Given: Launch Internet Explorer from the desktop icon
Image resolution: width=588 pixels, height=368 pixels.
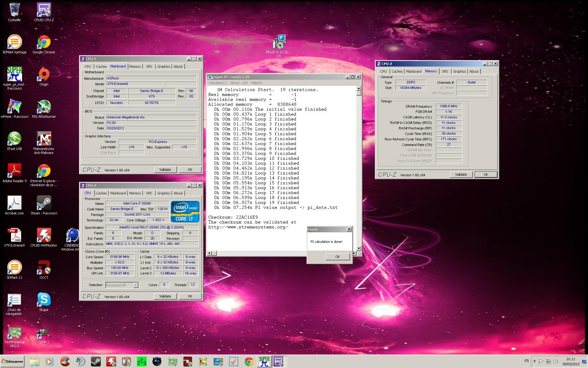Looking at the screenshot, I should tap(44, 175).
